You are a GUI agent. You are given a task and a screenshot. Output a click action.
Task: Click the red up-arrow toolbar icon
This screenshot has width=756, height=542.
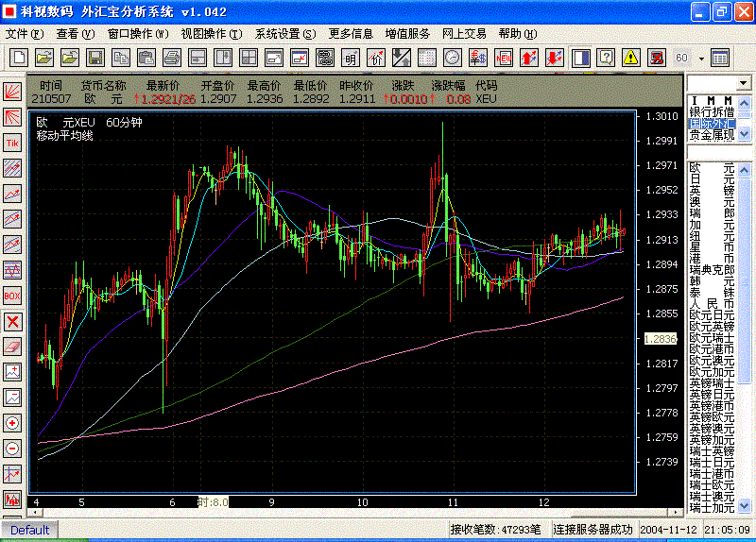(x=529, y=58)
